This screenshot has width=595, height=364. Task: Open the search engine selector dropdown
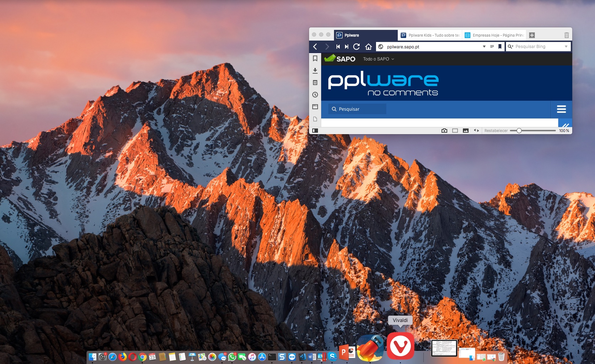(x=510, y=47)
